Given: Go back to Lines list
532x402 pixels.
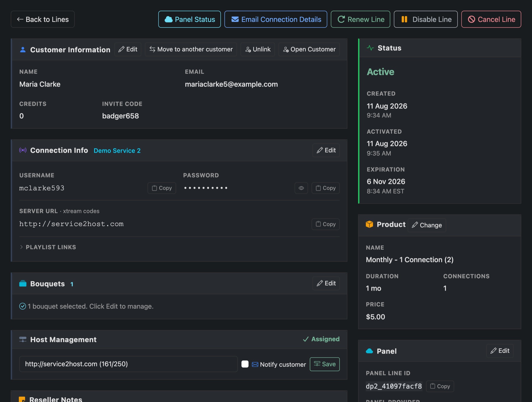Looking at the screenshot, I should [x=43, y=19].
